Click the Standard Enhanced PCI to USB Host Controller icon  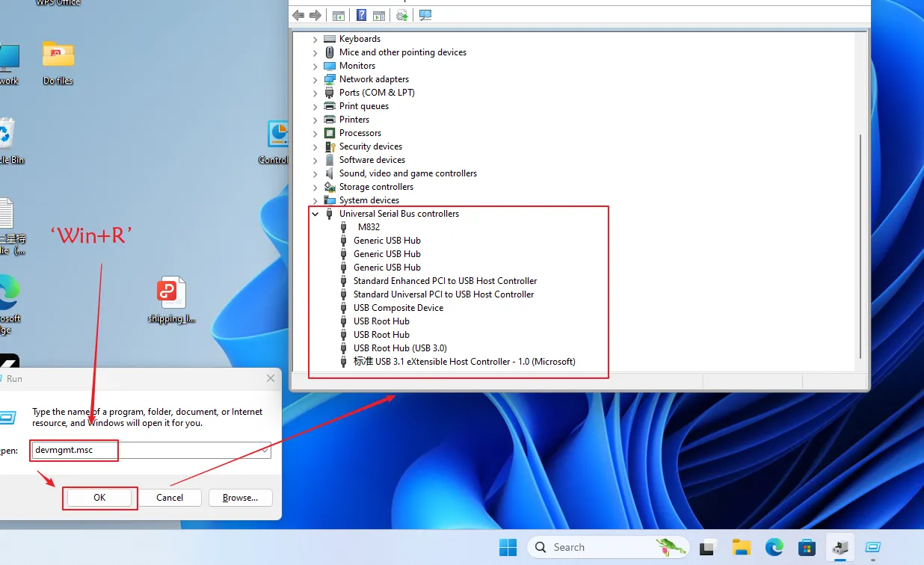(344, 281)
